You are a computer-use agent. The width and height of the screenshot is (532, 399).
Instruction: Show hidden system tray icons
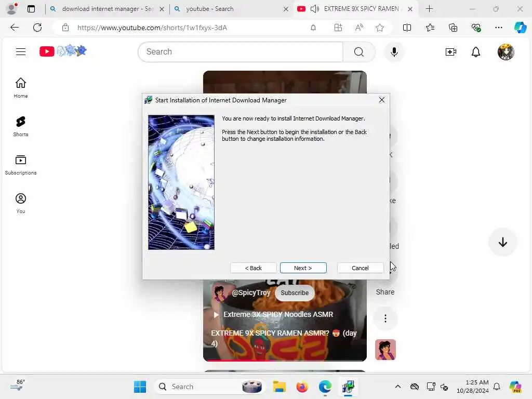397,387
